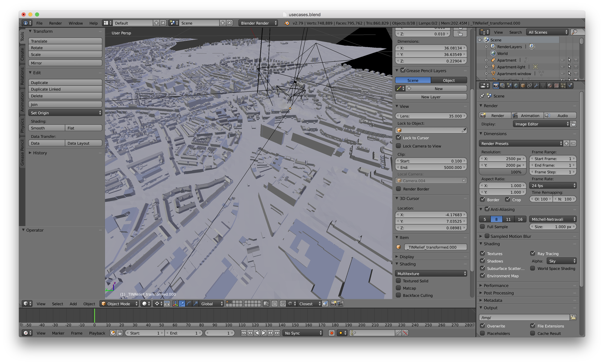The image size is (604, 364).
Task: Open the Particles properties sparkle icon
Action: click(563, 86)
